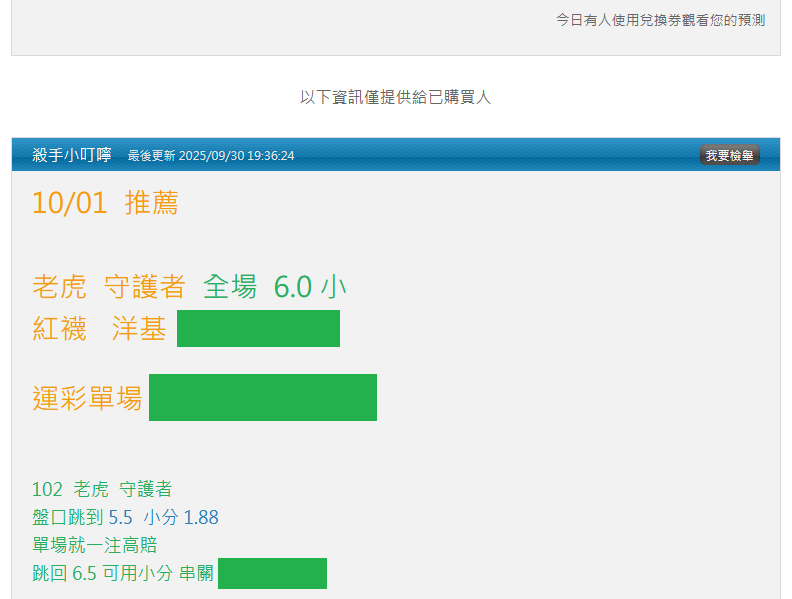Click the 盤口跳到 5.5 text
792x599 pixels.
(83, 517)
